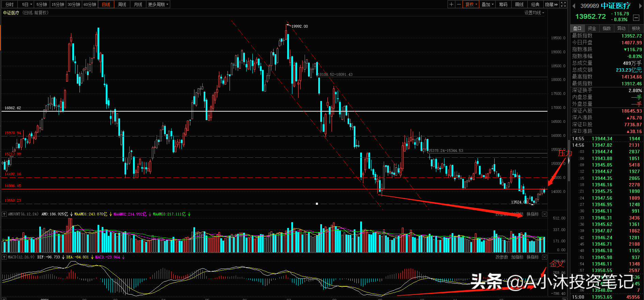Toggle the 隐藏 side panel button

click(x=551, y=4)
